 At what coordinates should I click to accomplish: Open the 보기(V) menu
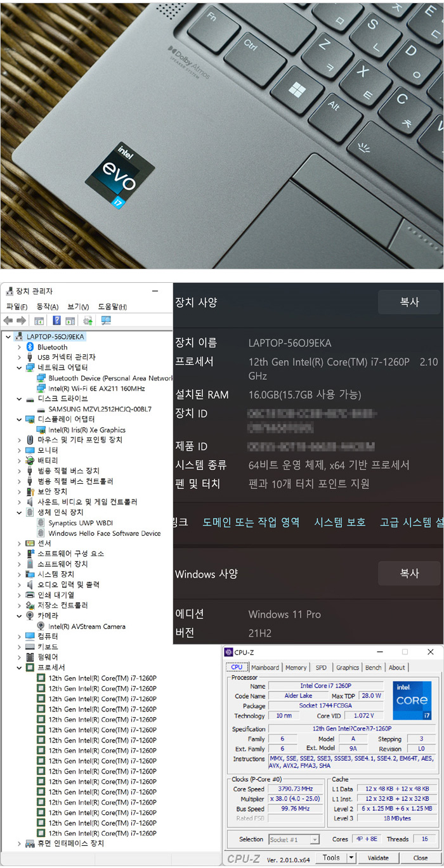(78, 307)
